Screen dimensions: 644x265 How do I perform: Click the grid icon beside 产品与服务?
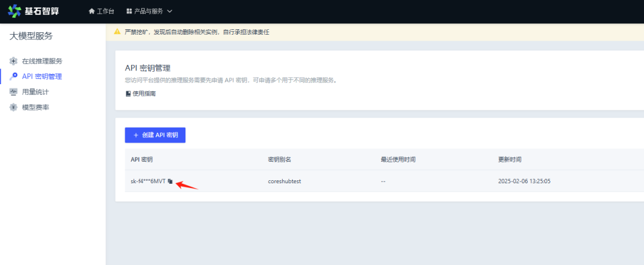coord(129,11)
